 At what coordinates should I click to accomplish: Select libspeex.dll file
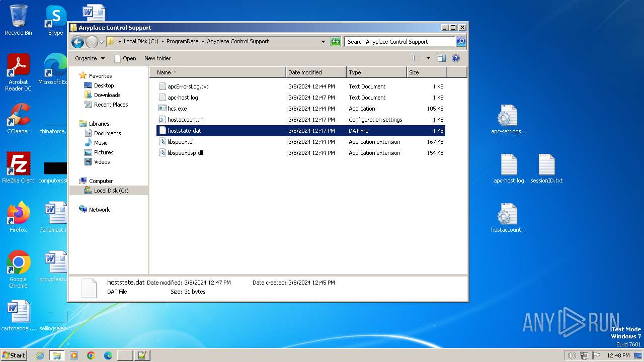pyautogui.click(x=301, y=142)
